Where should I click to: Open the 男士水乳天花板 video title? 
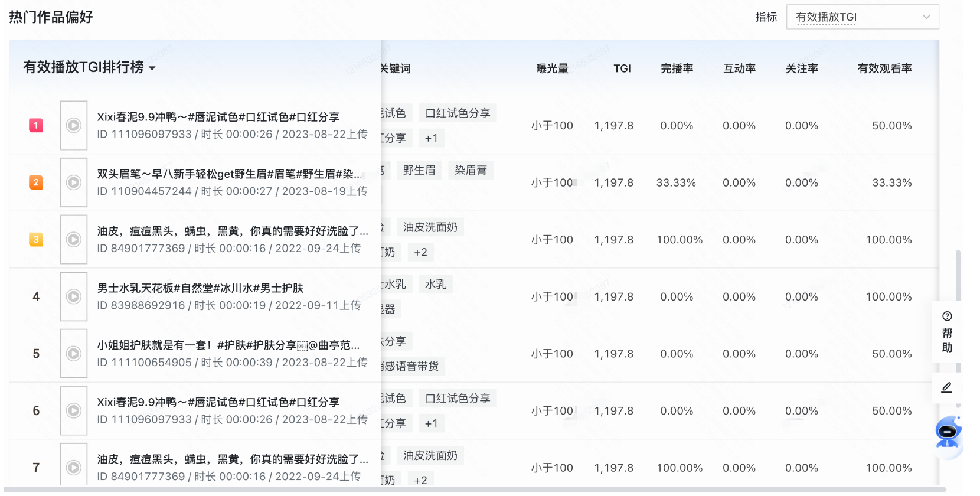[200, 288]
